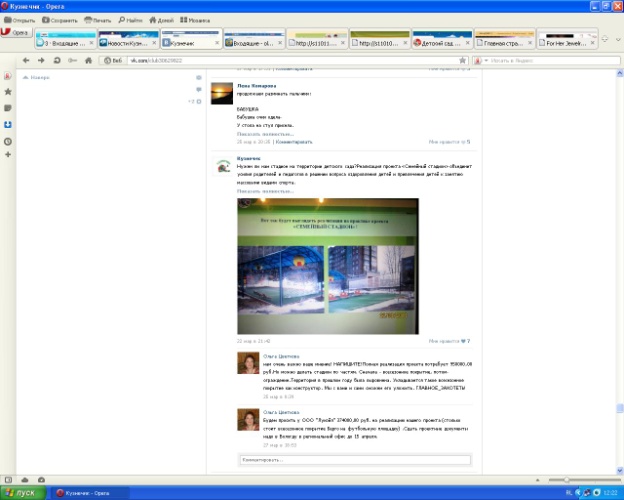624x500 pixels.
Task: Like the Кузнечик stadium post via Мне нравится
Action: (449, 341)
